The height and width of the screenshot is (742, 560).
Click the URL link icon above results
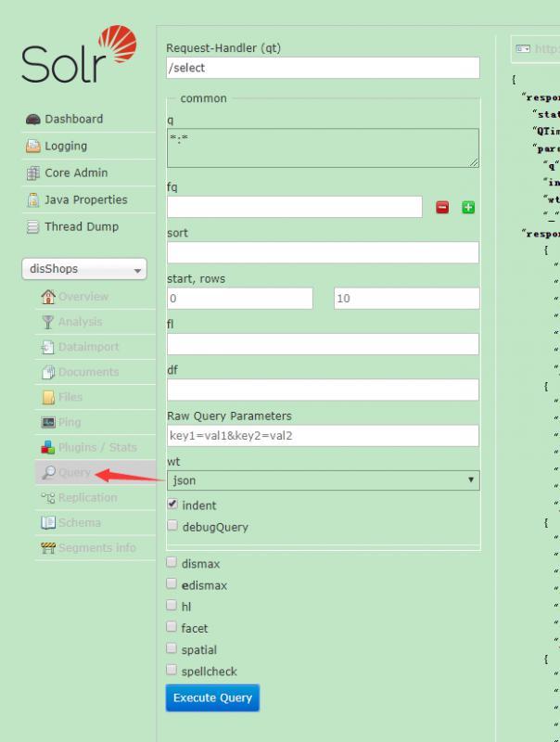(x=523, y=49)
